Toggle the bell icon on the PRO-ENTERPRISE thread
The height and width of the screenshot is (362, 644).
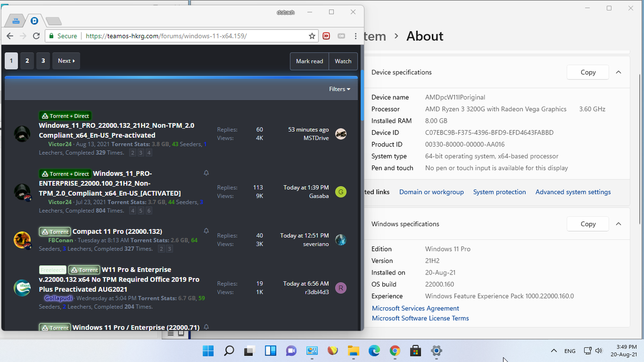206,173
